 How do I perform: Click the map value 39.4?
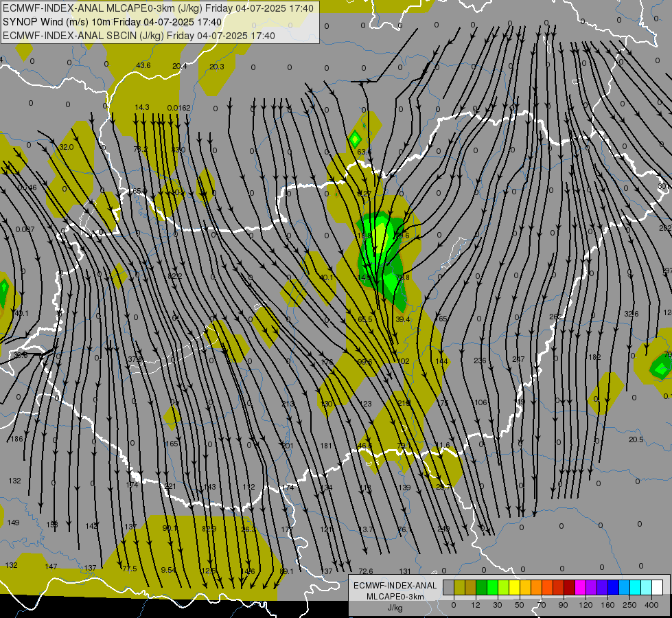(x=403, y=319)
